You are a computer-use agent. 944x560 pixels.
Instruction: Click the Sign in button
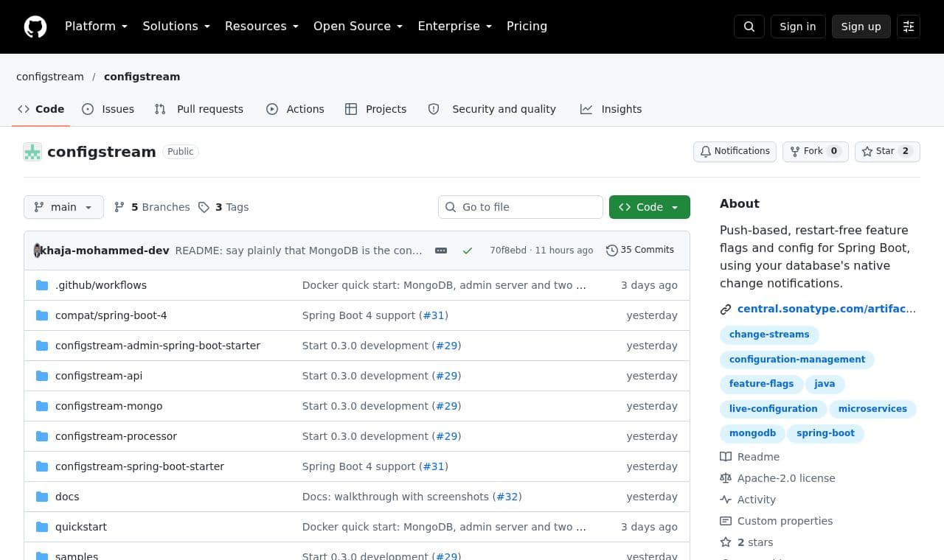point(798,27)
